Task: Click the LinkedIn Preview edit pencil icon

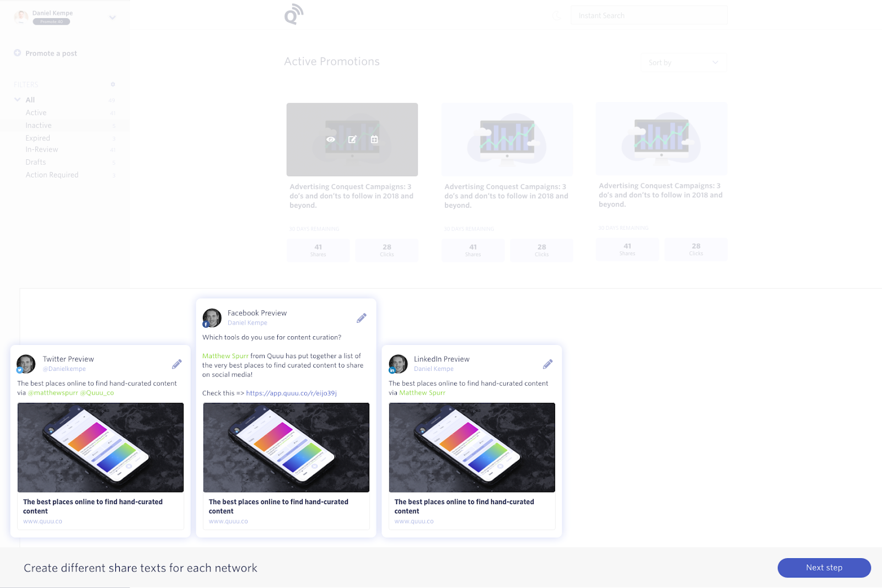Action: [547, 364]
